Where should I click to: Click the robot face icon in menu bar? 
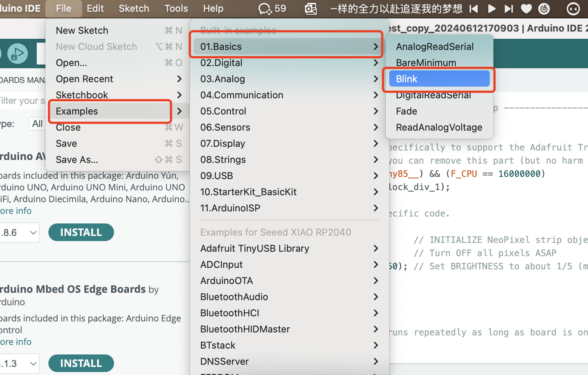click(x=573, y=8)
